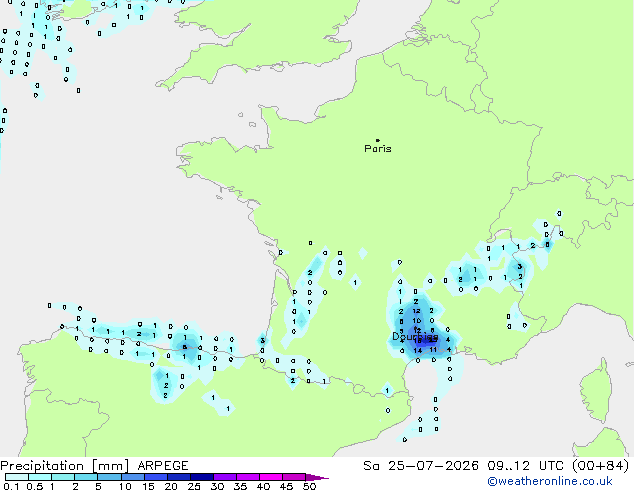Click the black dot marking Paris
634x490 pixels.
378,140
